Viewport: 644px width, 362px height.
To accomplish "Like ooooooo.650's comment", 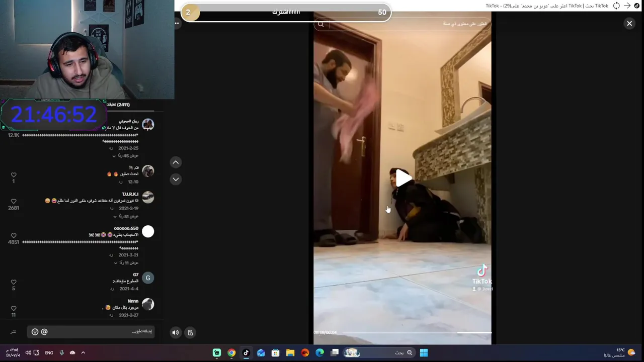I will [x=14, y=235].
